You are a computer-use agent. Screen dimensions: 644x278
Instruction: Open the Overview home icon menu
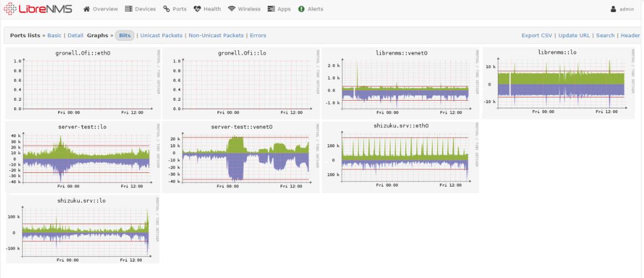(x=100, y=9)
